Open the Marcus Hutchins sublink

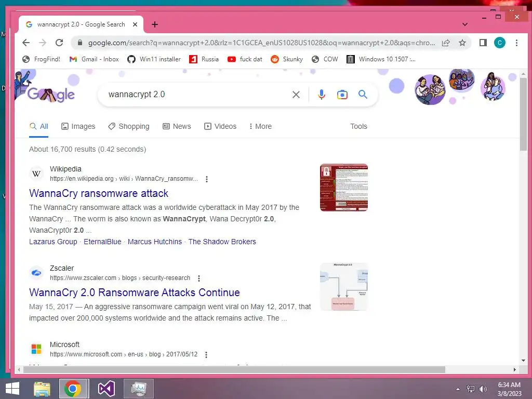(x=155, y=242)
